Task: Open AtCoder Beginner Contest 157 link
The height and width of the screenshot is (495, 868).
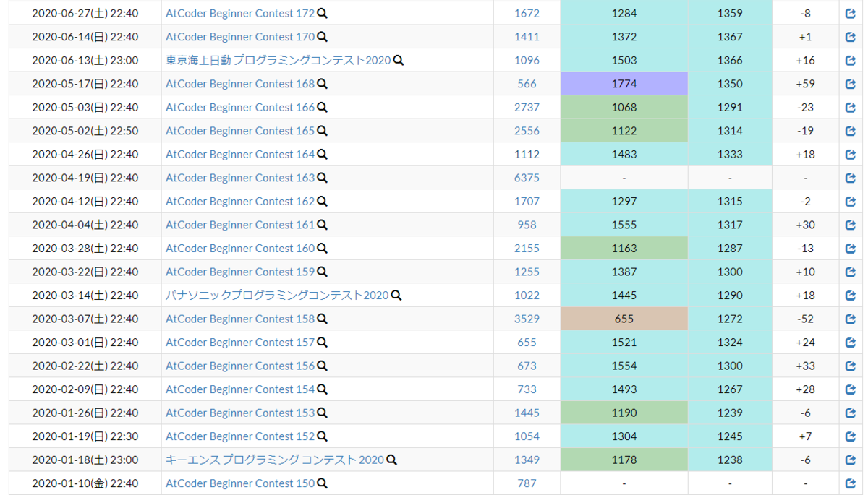Action: (x=240, y=342)
